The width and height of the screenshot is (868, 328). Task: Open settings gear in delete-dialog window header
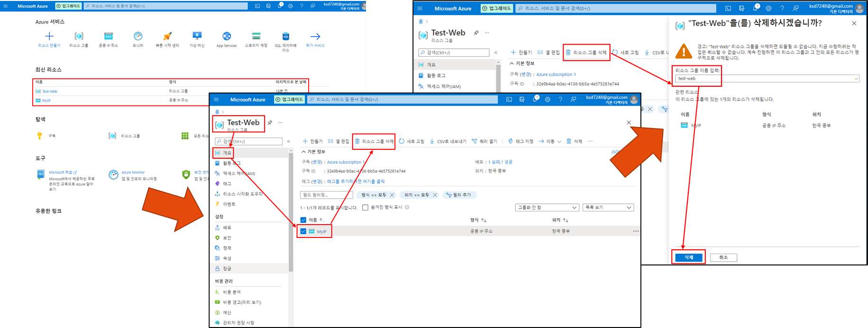(768, 9)
